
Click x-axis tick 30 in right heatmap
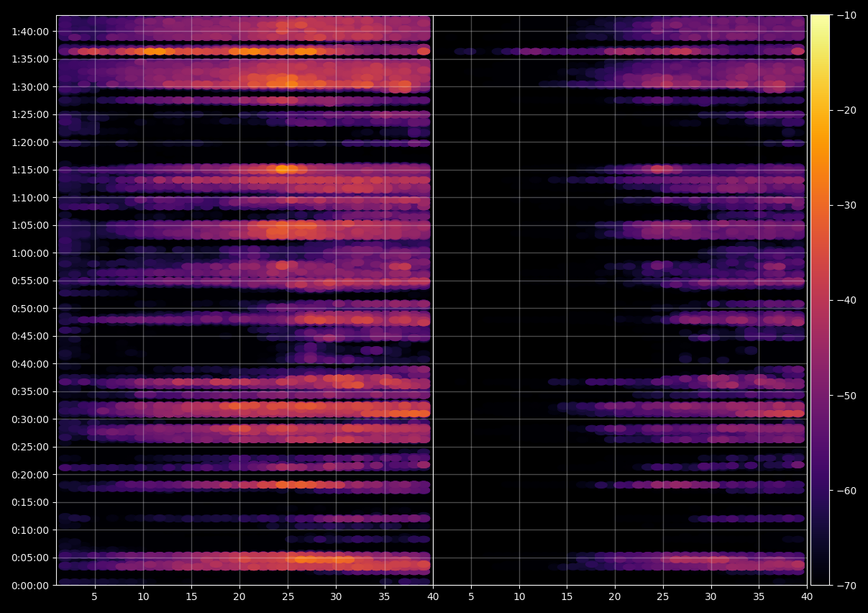[711, 597]
